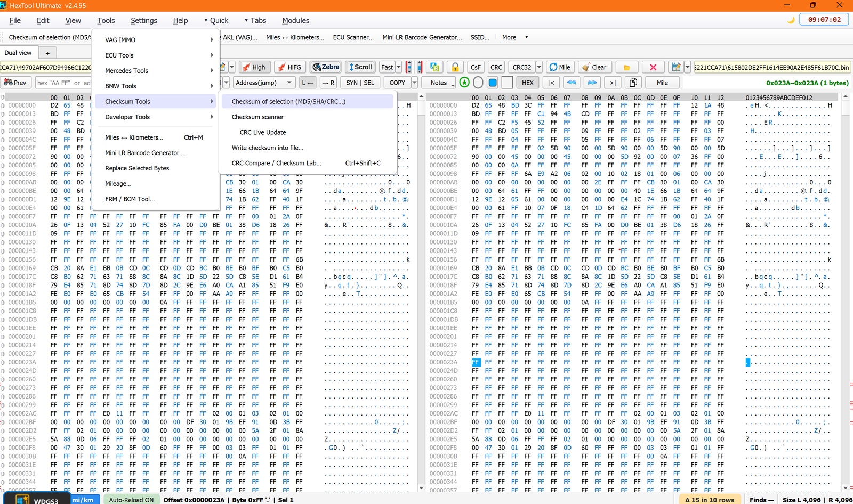Click the Clear button
Screen dimensions: 853x504
coord(594,67)
